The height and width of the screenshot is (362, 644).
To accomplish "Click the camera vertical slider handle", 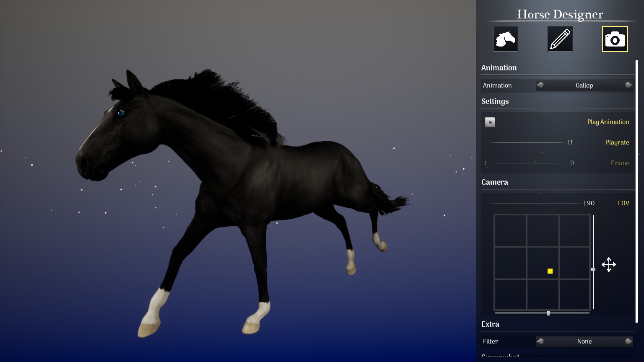I will [x=593, y=269].
